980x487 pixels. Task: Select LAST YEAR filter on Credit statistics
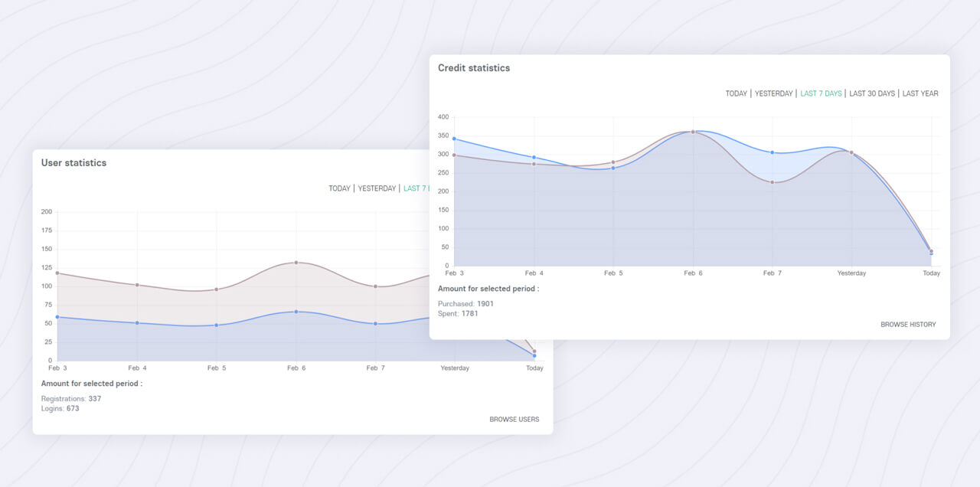click(x=920, y=93)
